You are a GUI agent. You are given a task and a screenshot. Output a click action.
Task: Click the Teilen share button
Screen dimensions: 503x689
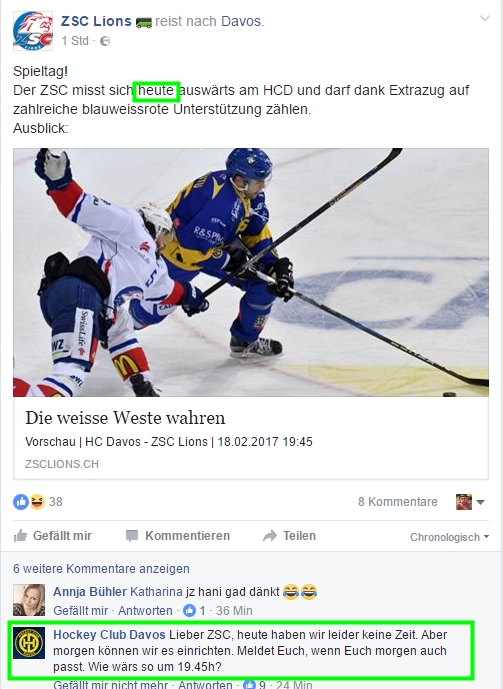[289, 536]
